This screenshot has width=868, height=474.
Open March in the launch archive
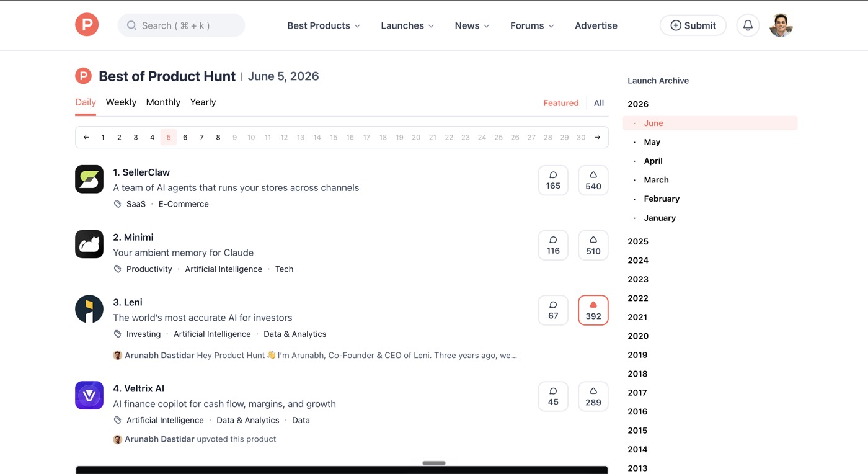(x=656, y=180)
